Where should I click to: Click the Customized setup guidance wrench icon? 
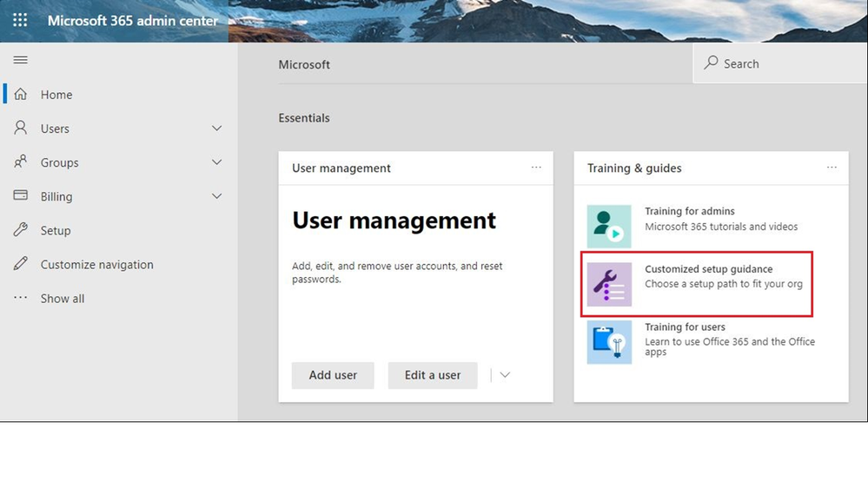609,285
